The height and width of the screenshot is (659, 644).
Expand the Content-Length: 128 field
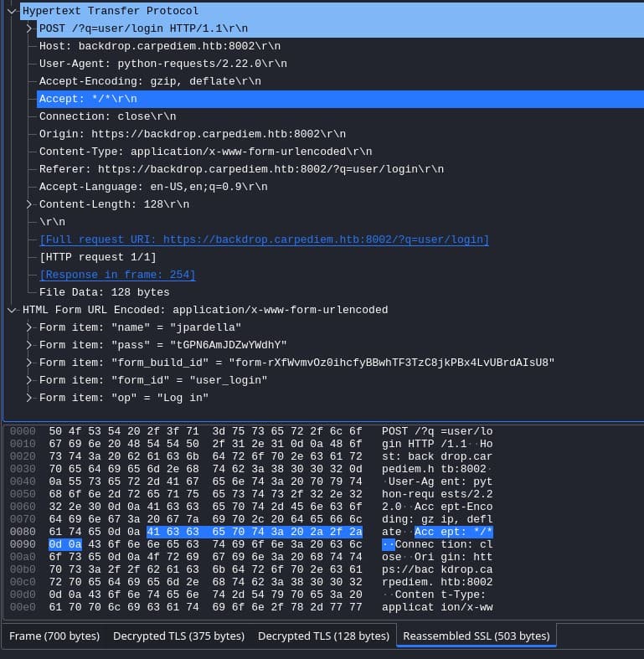[29, 204]
